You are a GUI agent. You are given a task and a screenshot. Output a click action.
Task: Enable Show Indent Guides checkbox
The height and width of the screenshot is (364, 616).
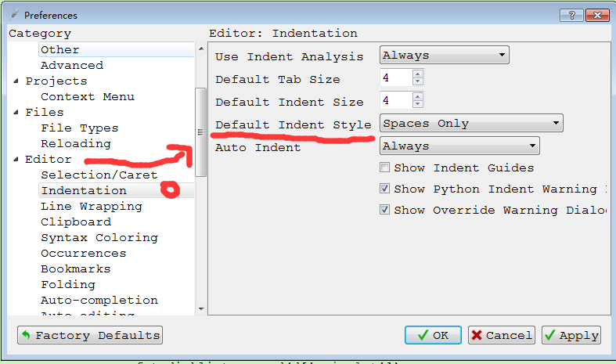[x=384, y=168]
